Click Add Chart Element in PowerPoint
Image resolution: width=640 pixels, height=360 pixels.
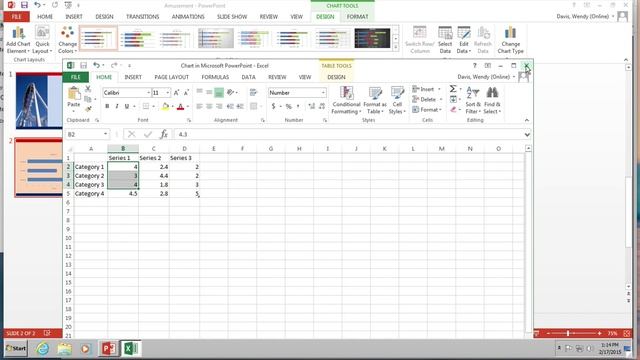point(18,40)
